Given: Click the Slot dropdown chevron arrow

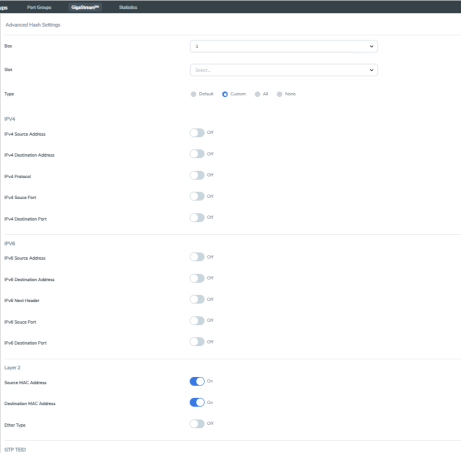Looking at the screenshot, I should (371, 70).
